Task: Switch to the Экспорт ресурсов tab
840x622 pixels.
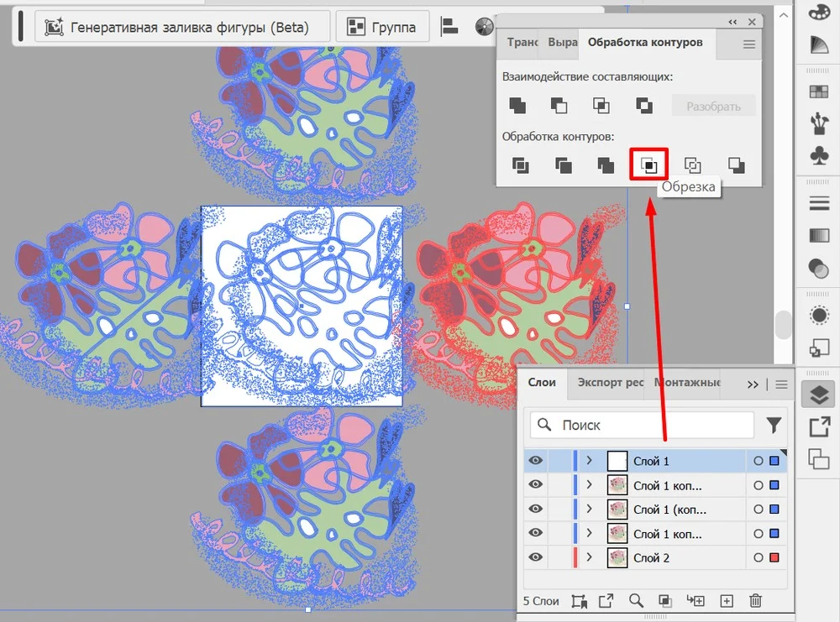Action: tap(610, 383)
